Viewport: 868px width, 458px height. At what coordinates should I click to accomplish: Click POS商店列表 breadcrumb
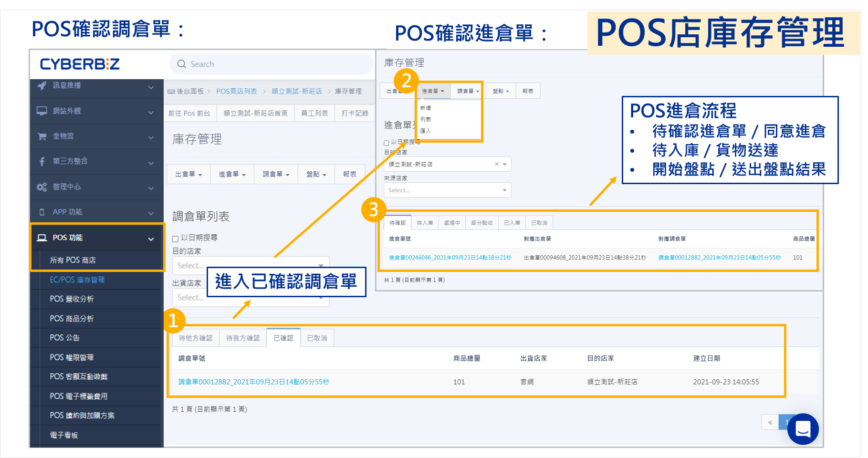(237, 91)
